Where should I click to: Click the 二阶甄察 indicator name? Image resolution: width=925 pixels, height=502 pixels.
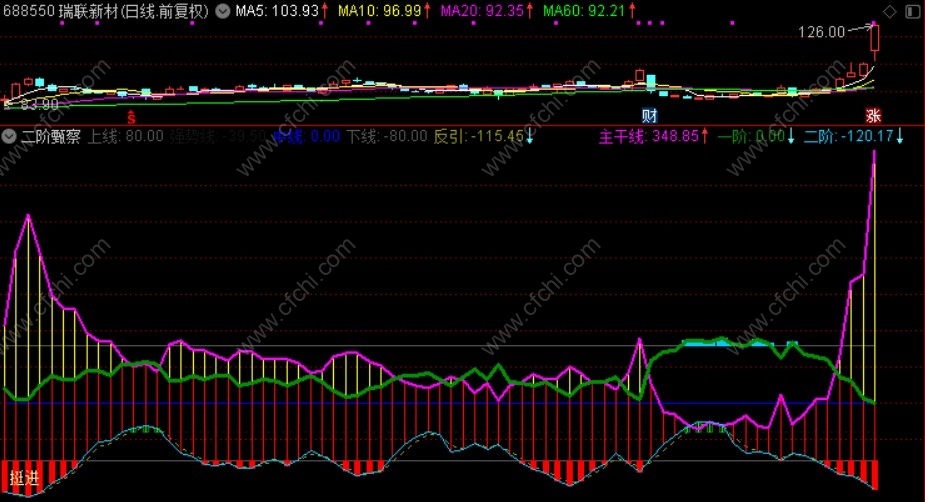(51, 137)
